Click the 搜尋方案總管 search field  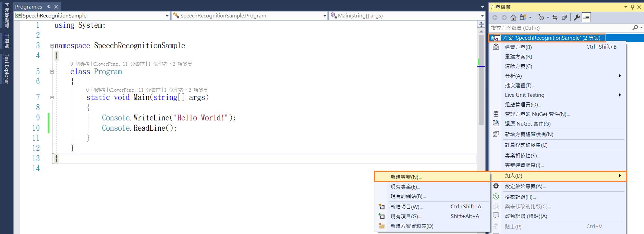[560, 28]
